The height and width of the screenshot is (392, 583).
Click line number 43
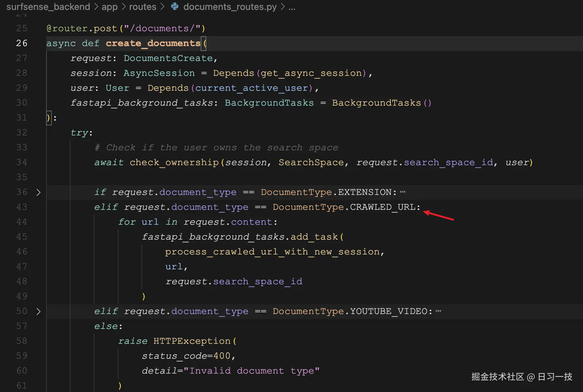[x=21, y=207]
